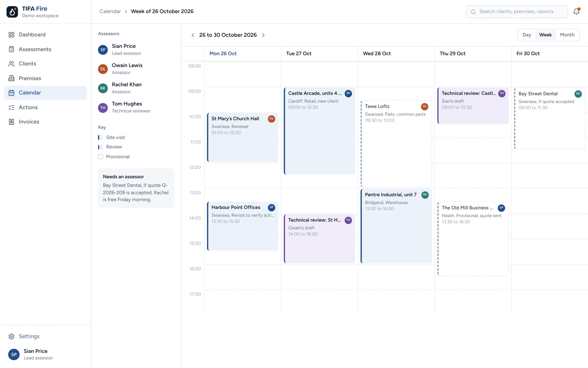Open Technical review St H... event
This screenshot has height=368, width=588.
click(319, 239)
